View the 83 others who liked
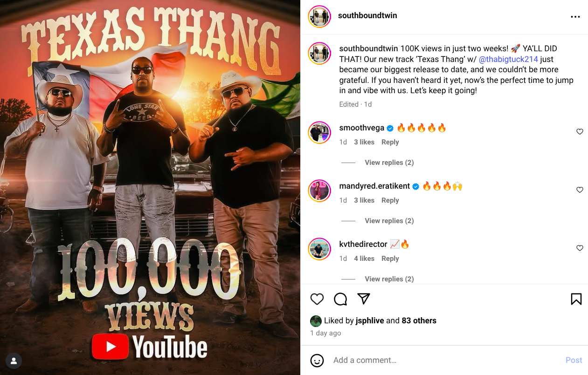This screenshot has width=588, height=375. [419, 320]
